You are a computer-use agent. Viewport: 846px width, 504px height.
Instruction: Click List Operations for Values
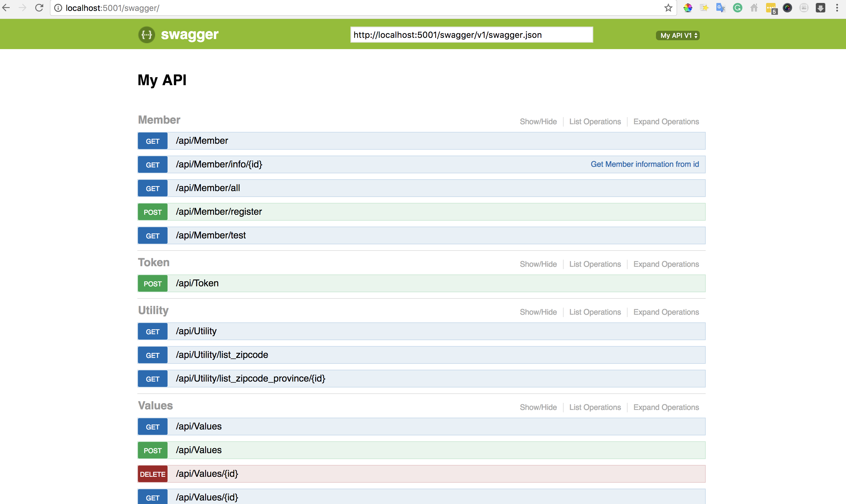595,407
